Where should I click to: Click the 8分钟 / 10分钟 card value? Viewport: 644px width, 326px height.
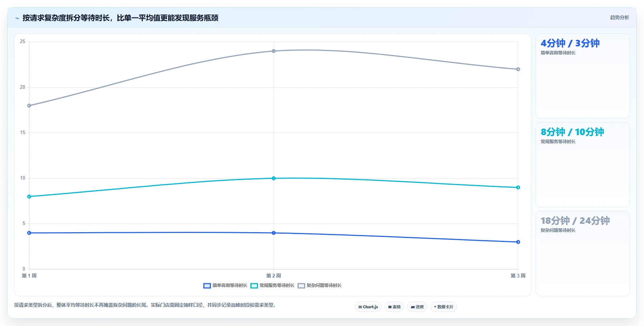click(572, 132)
